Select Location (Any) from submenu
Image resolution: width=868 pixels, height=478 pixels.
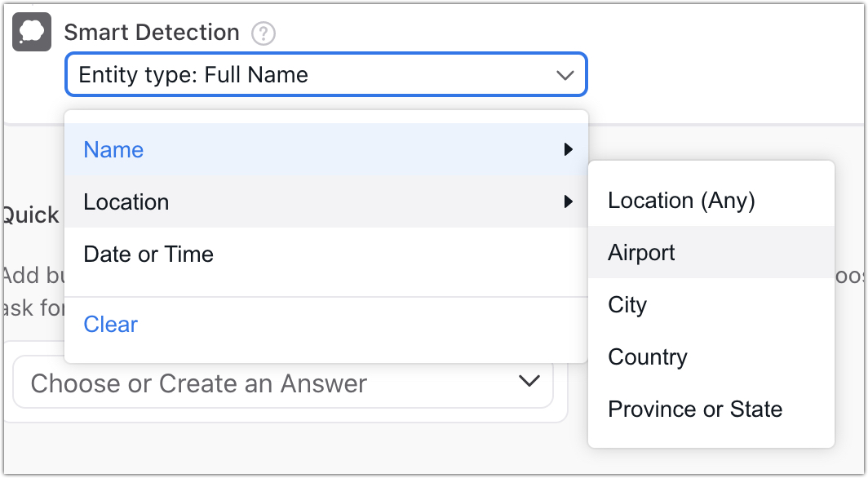(x=681, y=201)
